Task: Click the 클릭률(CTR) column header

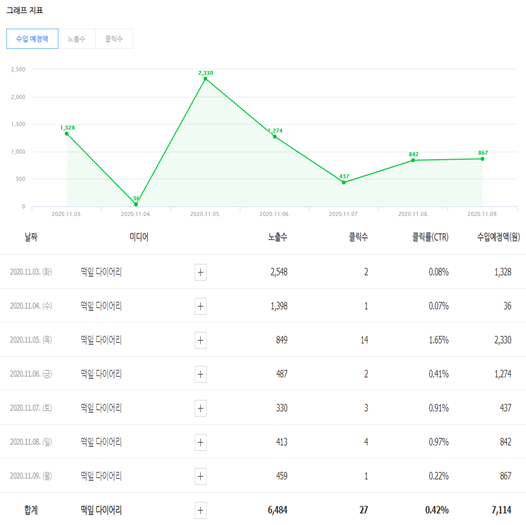Action: pos(430,237)
